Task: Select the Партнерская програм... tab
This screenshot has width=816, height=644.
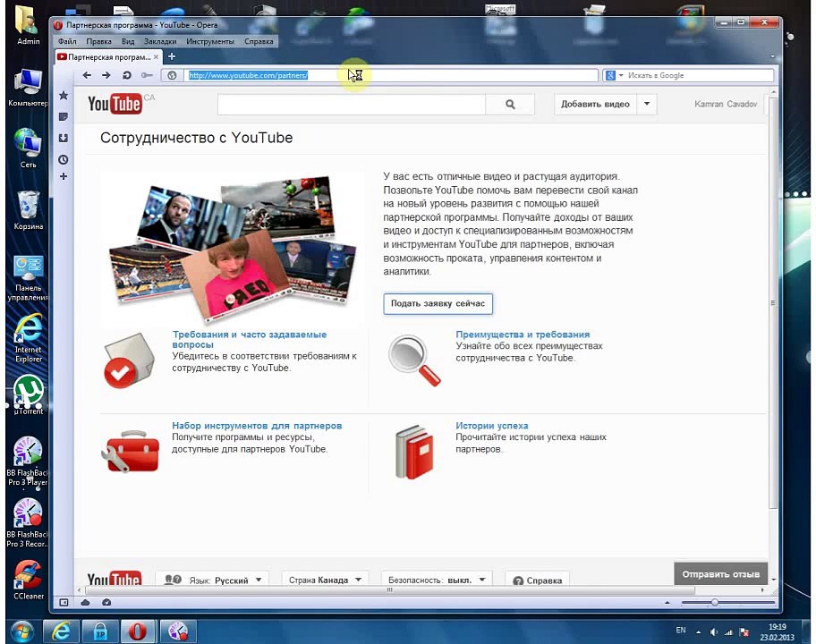Action: click(109, 56)
